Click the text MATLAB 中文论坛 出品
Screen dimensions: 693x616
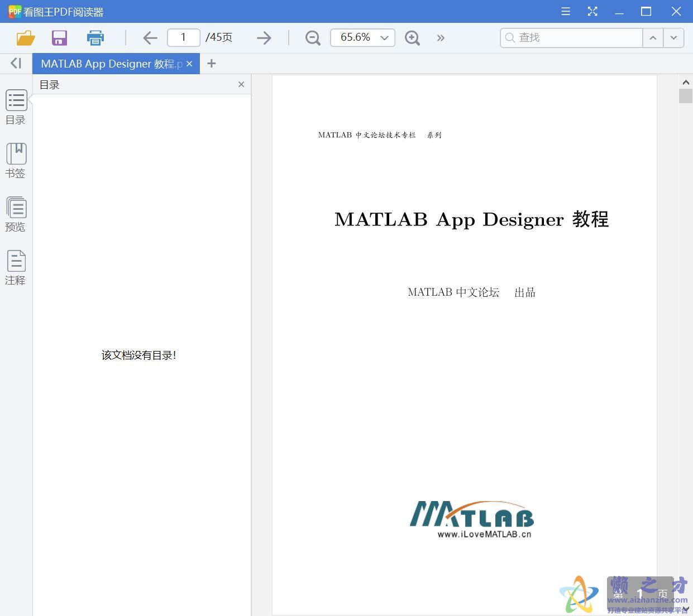coord(471,292)
